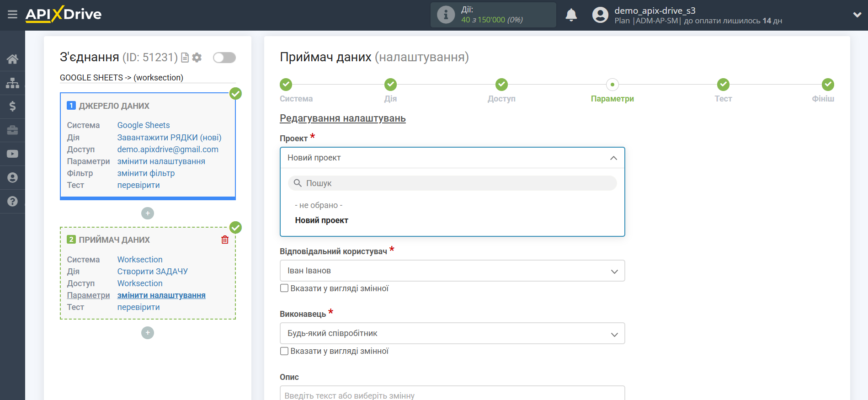
Task: Open the briefcase icon in sidebar
Action: point(12,130)
